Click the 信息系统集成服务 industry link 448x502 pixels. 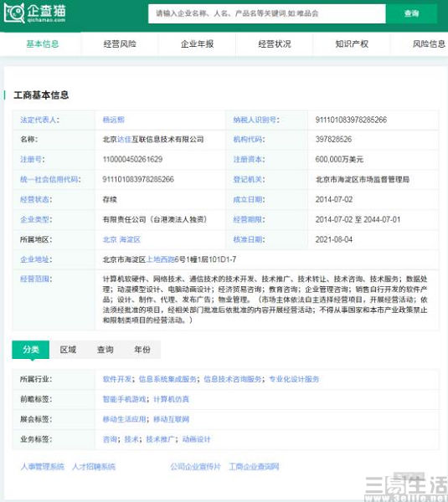(x=167, y=379)
